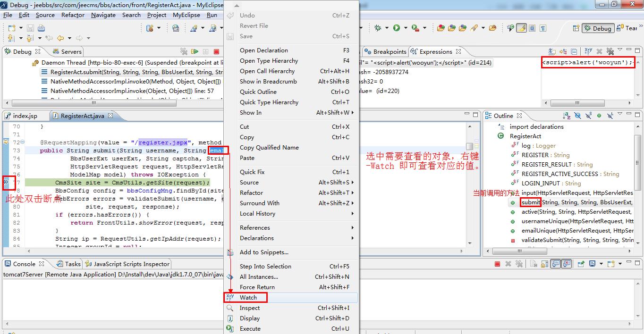The width and height of the screenshot is (644, 334).
Task: Select Open Declaration in the context menu
Action: tap(296, 50)
